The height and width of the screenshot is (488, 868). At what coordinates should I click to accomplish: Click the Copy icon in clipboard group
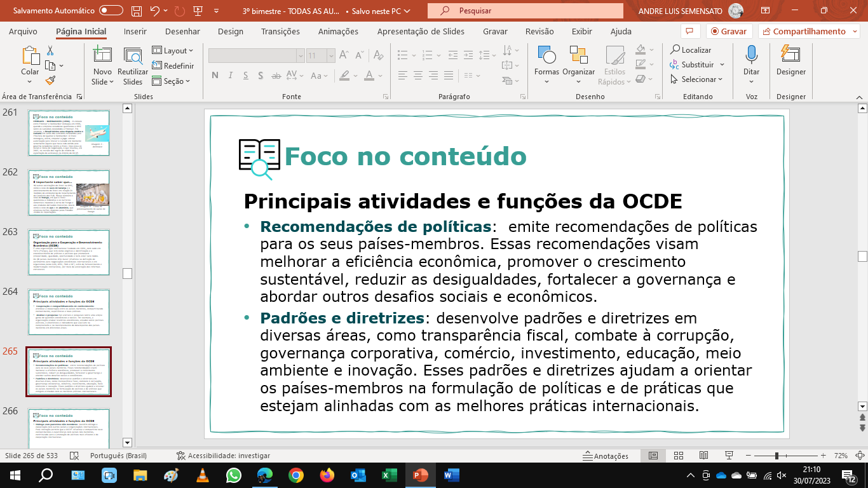[x=50, y=65]
